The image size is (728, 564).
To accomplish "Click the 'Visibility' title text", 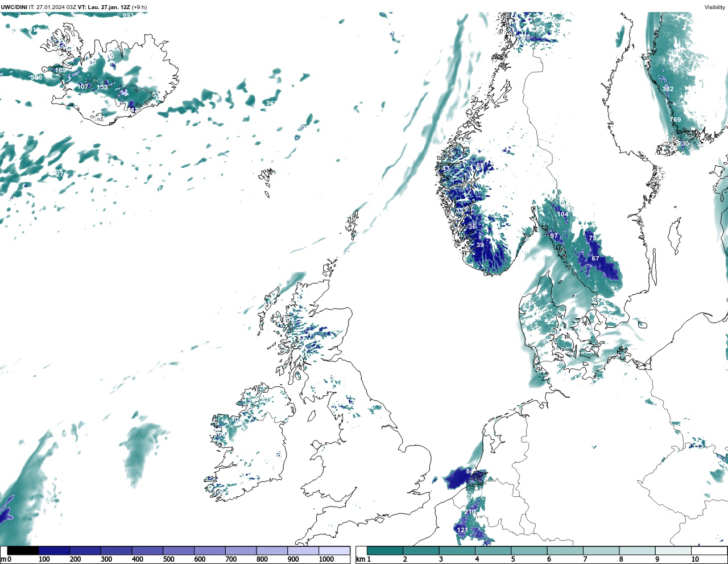I will click(x=714, y=7).
